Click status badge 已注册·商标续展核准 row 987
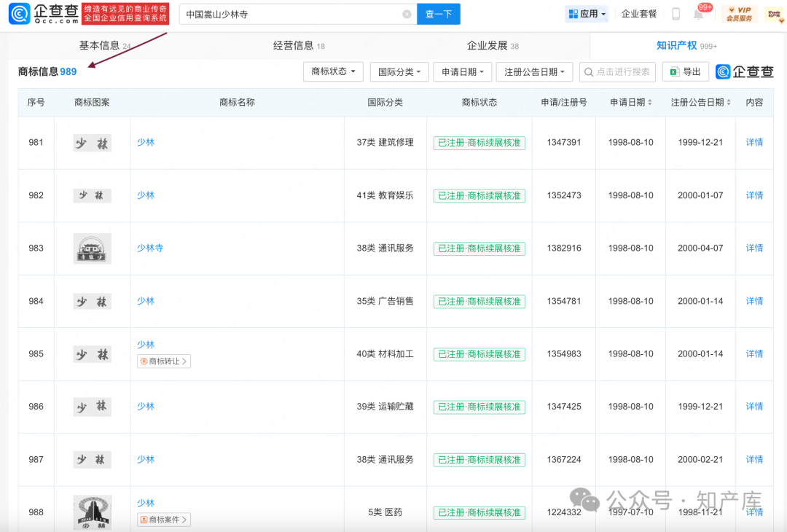787x532 pixels. [x=479, y=461]
